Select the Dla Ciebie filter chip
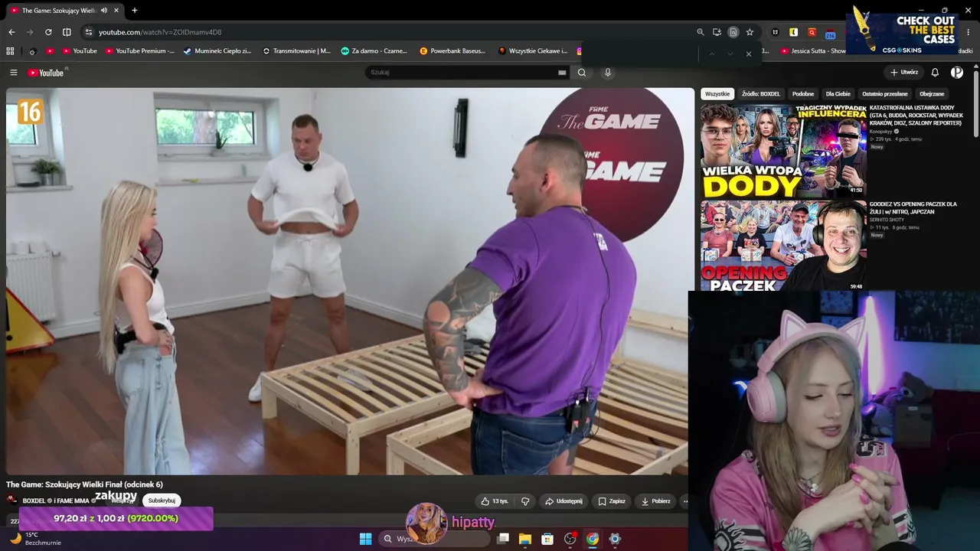 point(838,94)
